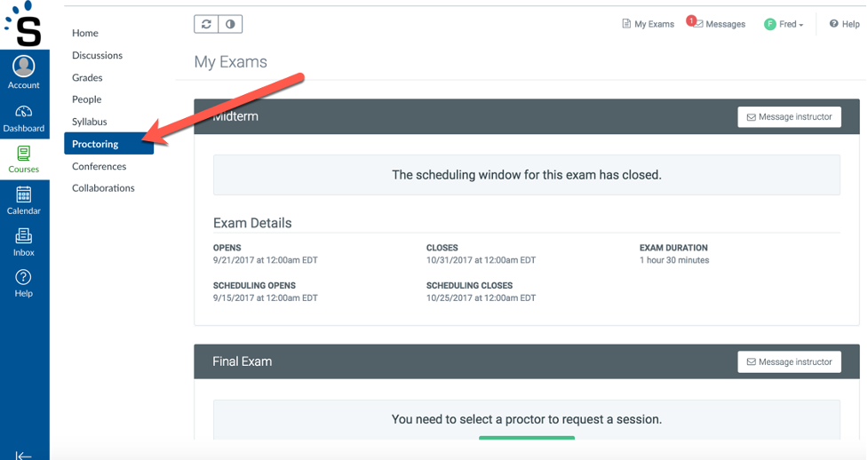Open Discussions in course navigation
The height and width of the screenshot is (460, 868).
tap(97, 55)
